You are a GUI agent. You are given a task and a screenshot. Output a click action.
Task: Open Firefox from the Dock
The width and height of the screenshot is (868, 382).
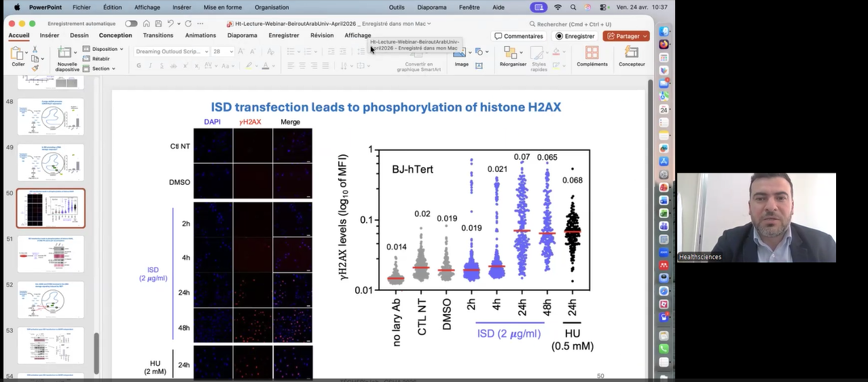664,44
